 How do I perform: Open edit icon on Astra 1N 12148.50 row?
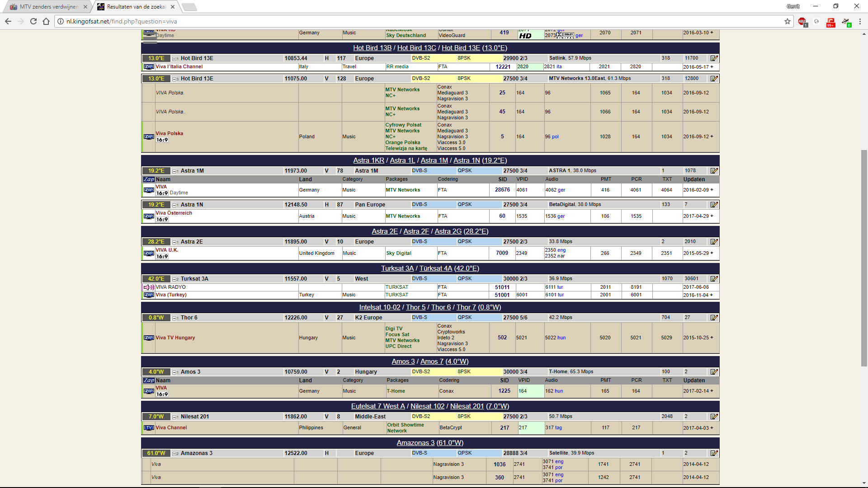click(714, 205)
